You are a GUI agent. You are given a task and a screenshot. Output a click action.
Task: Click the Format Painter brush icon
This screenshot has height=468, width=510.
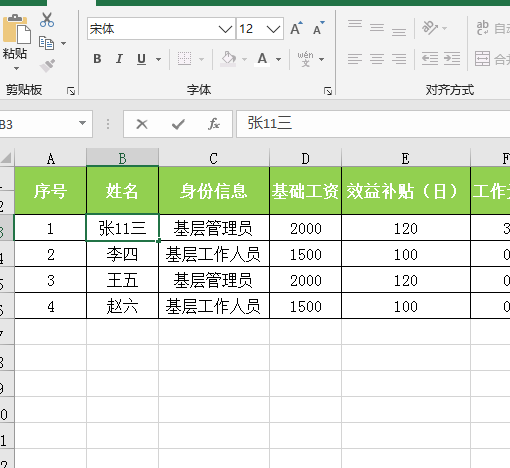click(x=47, y=65)
